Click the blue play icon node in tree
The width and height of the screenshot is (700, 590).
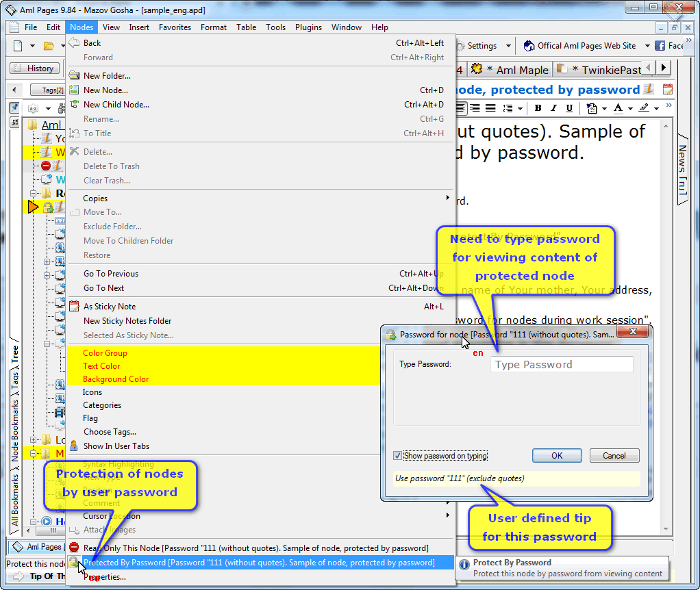coord(47,521)
